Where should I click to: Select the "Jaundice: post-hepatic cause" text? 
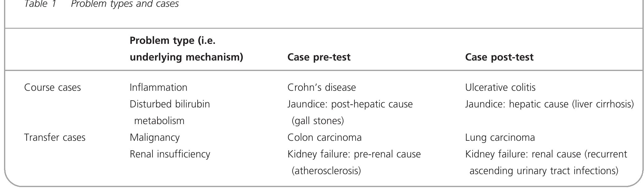350,104
